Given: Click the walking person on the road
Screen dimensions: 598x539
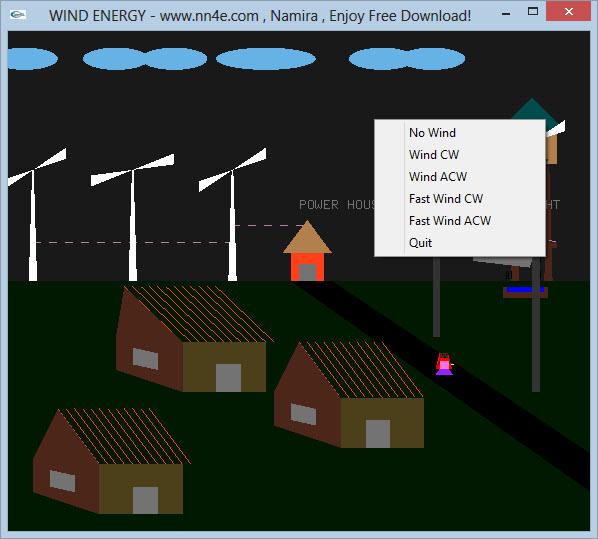Looking at the screenshot, I should click(444, 364).
